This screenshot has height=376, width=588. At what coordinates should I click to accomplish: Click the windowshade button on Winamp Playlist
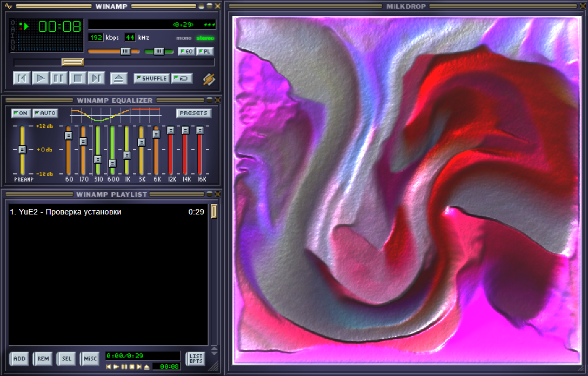pyautogui.click(x=210, y=194)
